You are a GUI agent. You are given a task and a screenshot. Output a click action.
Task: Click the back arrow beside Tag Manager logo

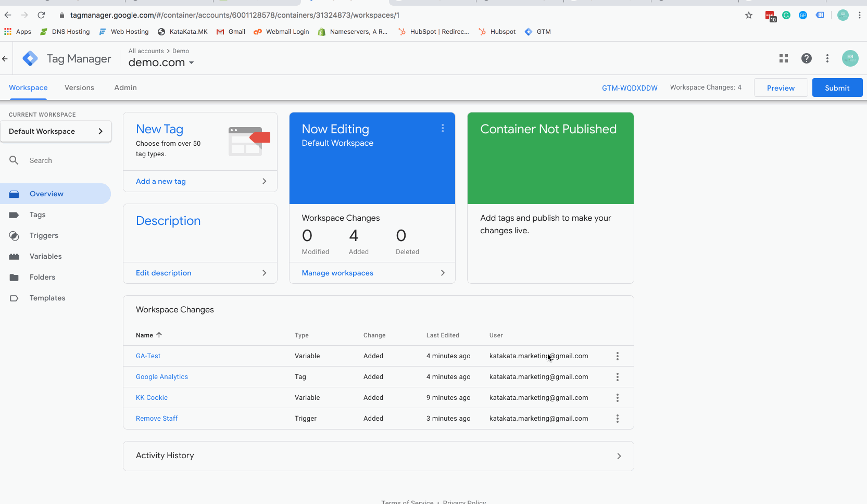[x=5, y=59]
